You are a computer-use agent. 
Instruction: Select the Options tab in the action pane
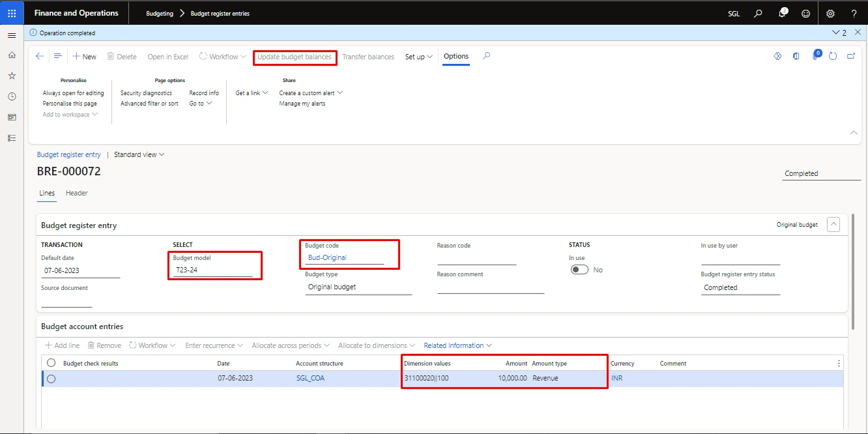[456, 57]
